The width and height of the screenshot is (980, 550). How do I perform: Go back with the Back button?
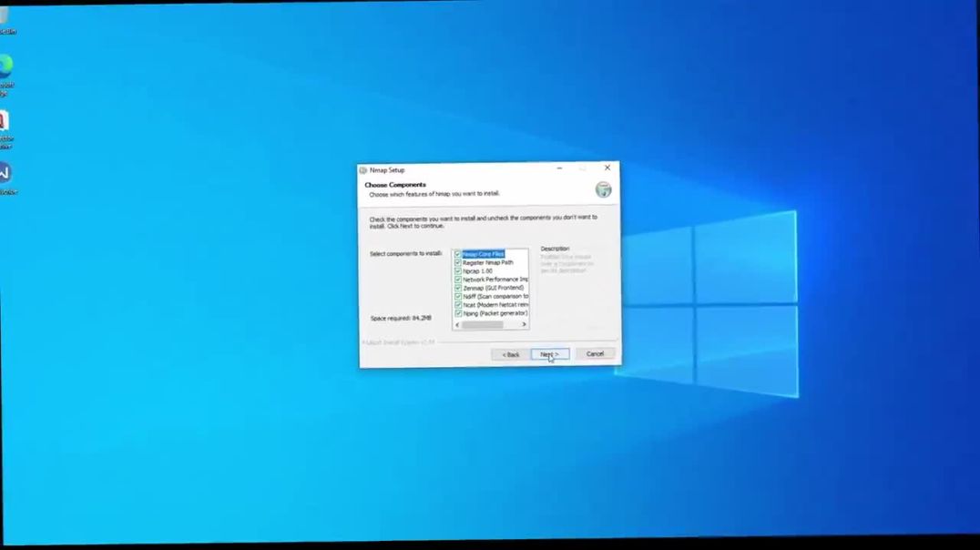pos(510,354)
